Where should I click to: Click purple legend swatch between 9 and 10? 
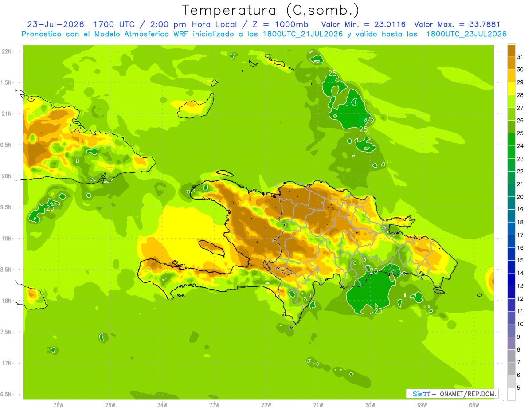tap(511, 331)
